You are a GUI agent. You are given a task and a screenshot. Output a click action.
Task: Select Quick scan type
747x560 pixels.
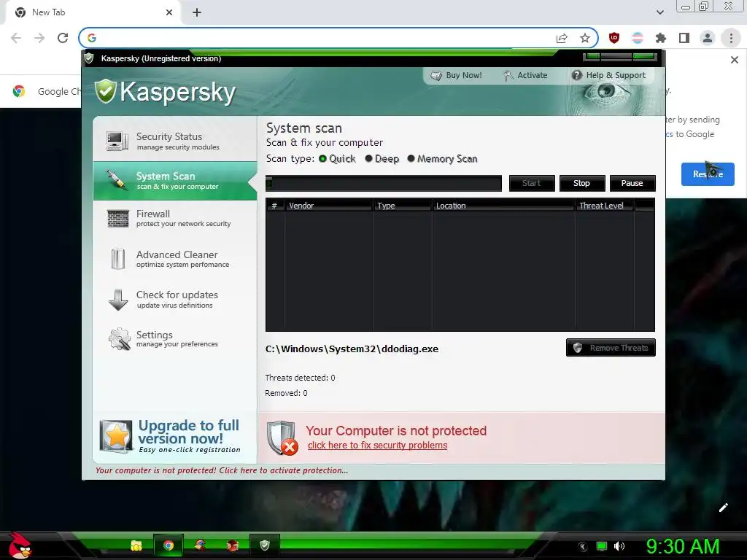[x=337, y=158]
